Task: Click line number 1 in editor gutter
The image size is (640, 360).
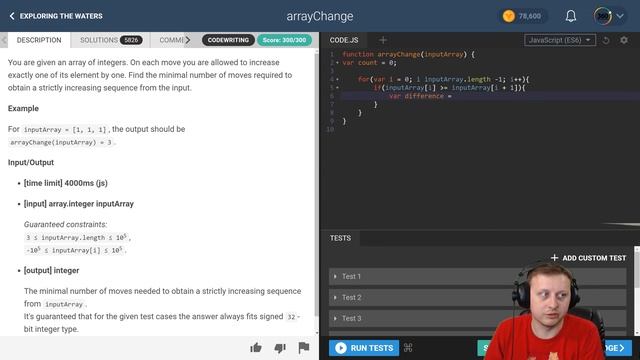Action: (332, 54)
